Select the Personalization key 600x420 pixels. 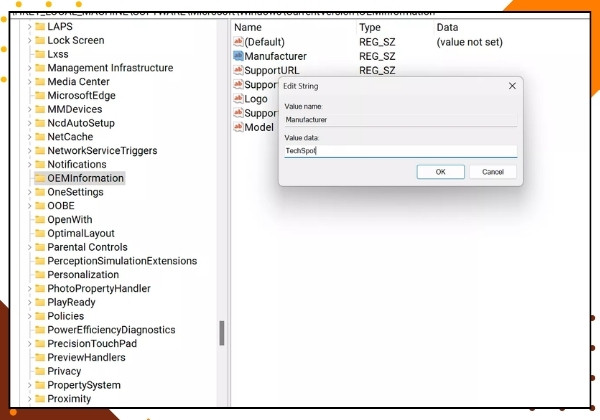pyautogui.click(x=83, y=275)
